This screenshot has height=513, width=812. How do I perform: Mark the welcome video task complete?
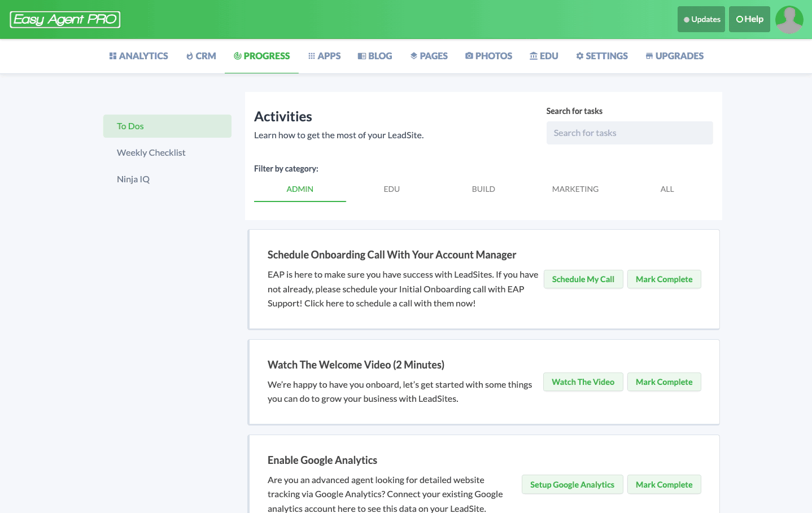(x=664, y=382)
